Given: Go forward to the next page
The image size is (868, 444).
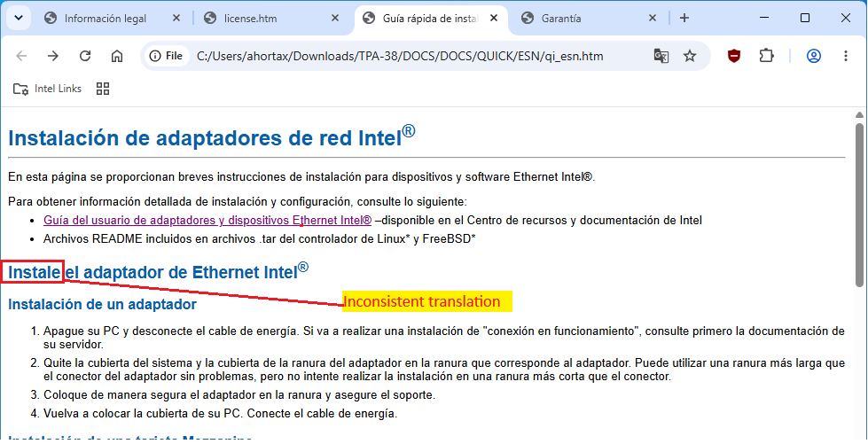Looking at the screenshot, I should click(x=53, y=56).
